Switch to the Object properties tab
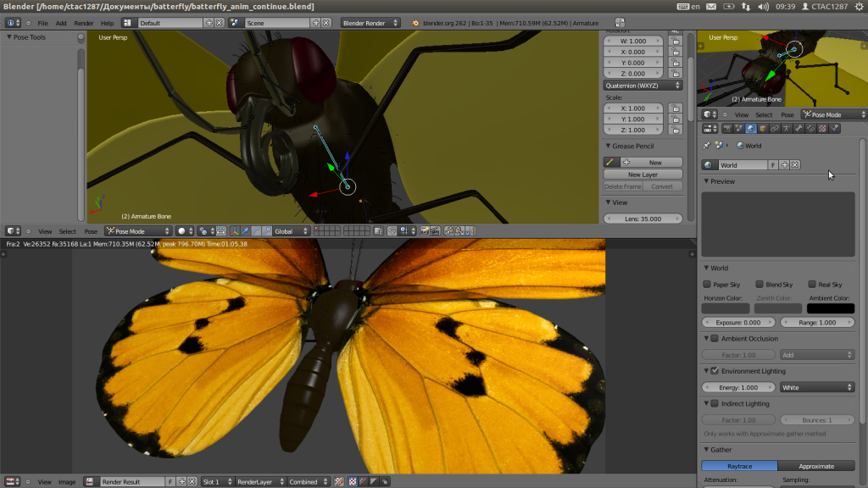 tap(763, 129)
